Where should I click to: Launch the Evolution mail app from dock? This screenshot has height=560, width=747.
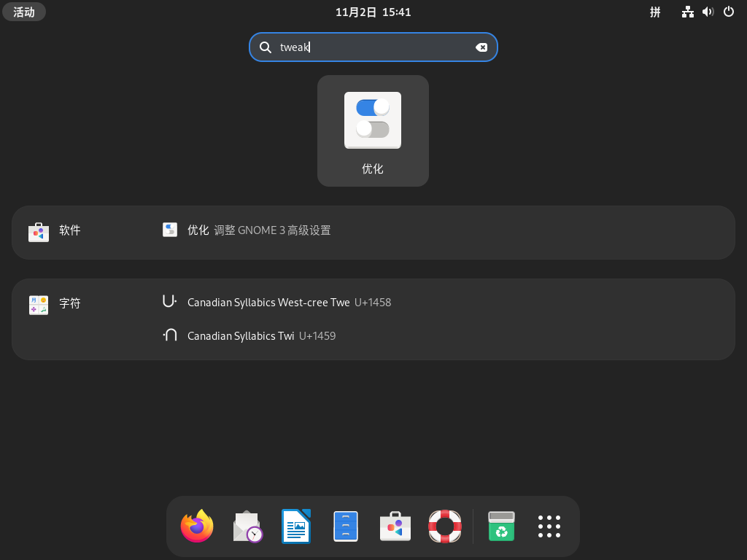[247, 526]
